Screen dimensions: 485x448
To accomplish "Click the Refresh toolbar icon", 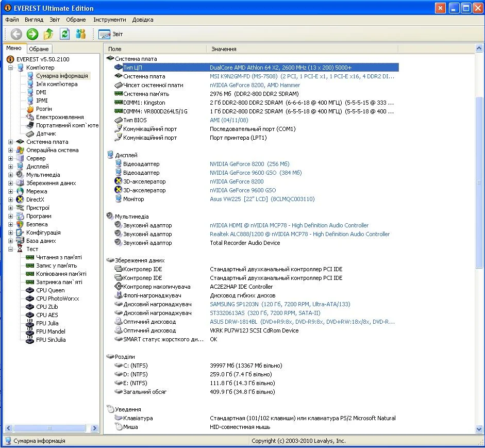I will (x=64, y=34).
